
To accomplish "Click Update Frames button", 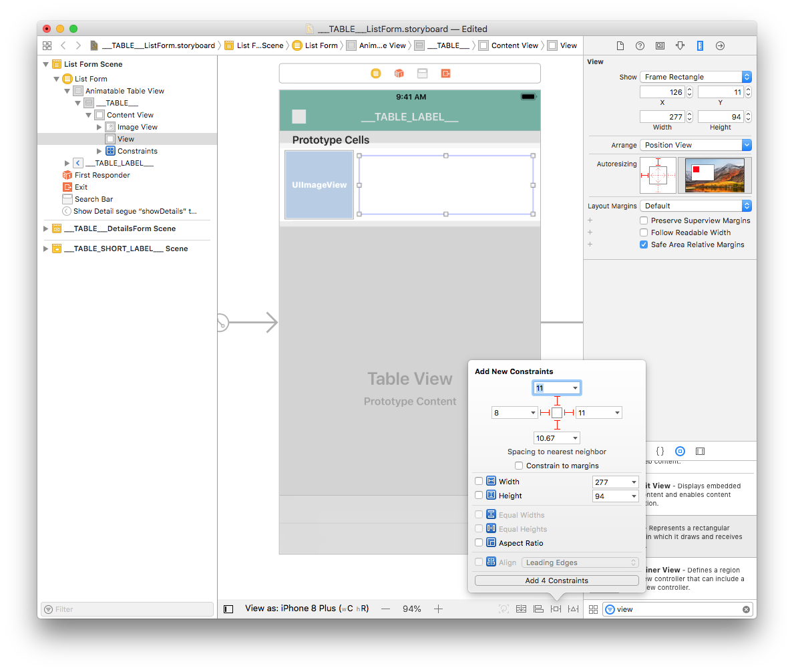I will (x=504, y=609).
